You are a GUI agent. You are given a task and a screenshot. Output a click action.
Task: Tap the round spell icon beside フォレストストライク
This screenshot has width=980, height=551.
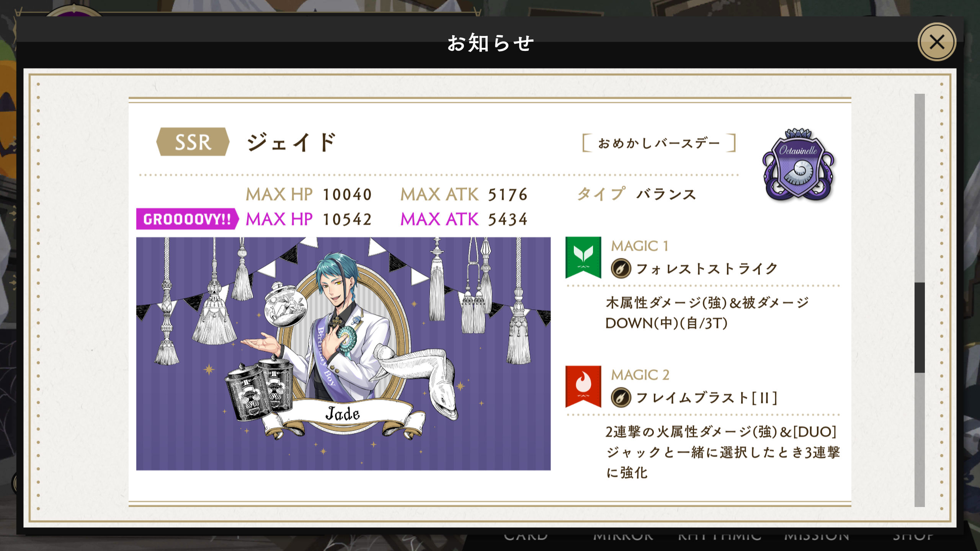click(x=621, y=268)
